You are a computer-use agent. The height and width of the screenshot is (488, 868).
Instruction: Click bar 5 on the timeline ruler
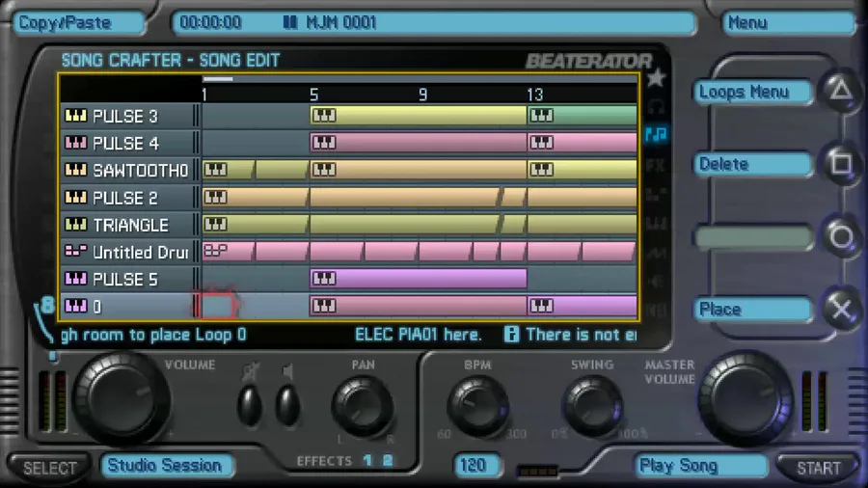pyautogui.click(x=313, y=95)
